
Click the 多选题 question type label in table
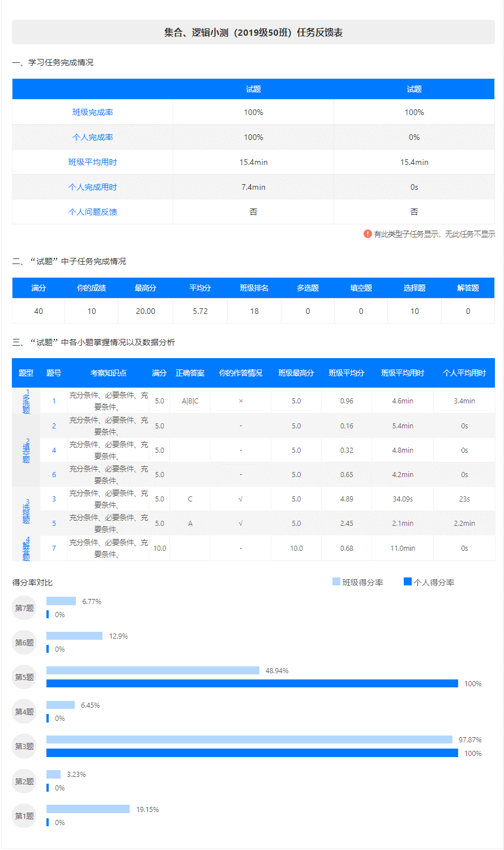tap(26, 401)
